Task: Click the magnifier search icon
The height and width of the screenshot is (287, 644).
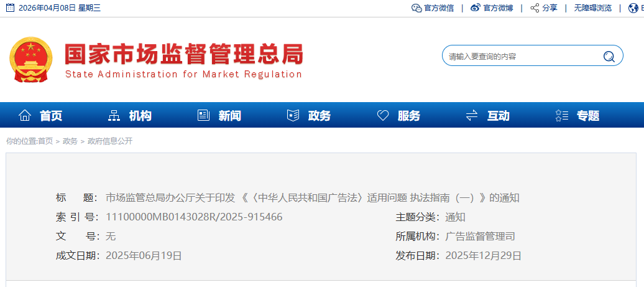Action: coord(609,57)
